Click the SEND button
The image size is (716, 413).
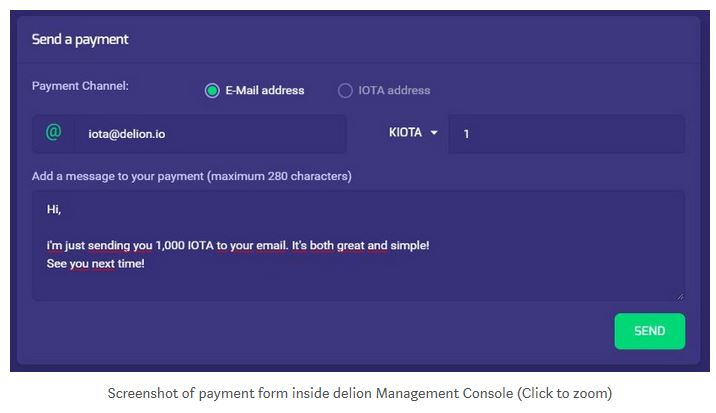point(649,331)
